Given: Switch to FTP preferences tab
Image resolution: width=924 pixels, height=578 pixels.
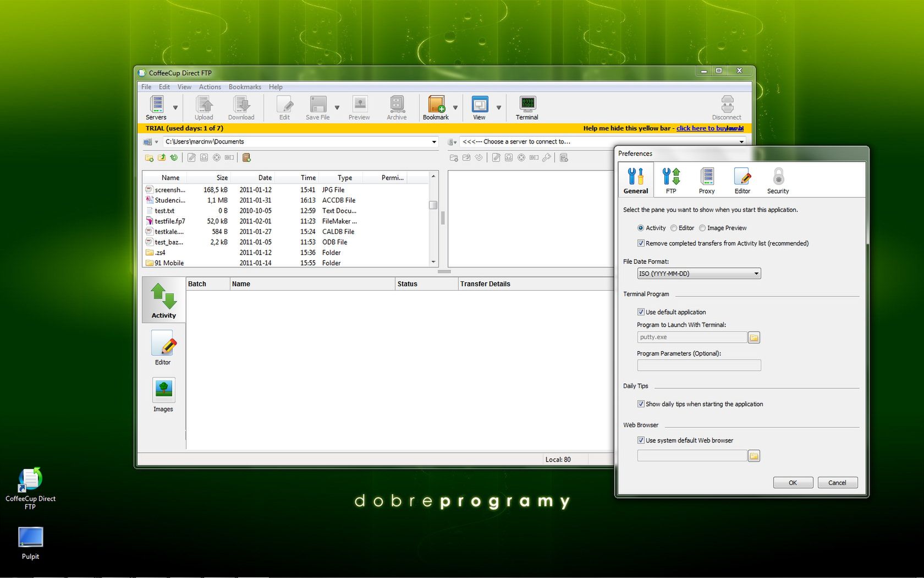Looking at the screenshot, I should 671,181.
